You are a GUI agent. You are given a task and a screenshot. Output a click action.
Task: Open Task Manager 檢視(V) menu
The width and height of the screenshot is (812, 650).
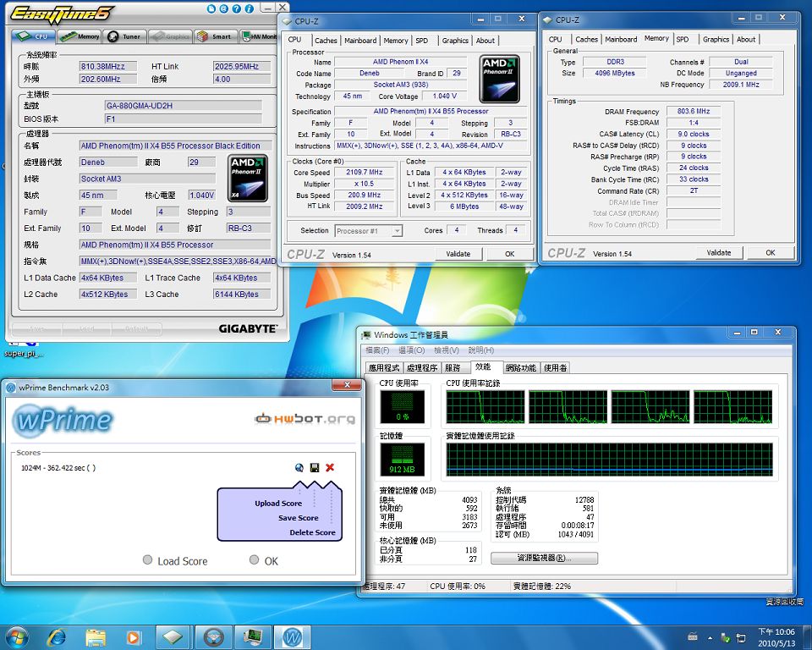coord(447,350)
